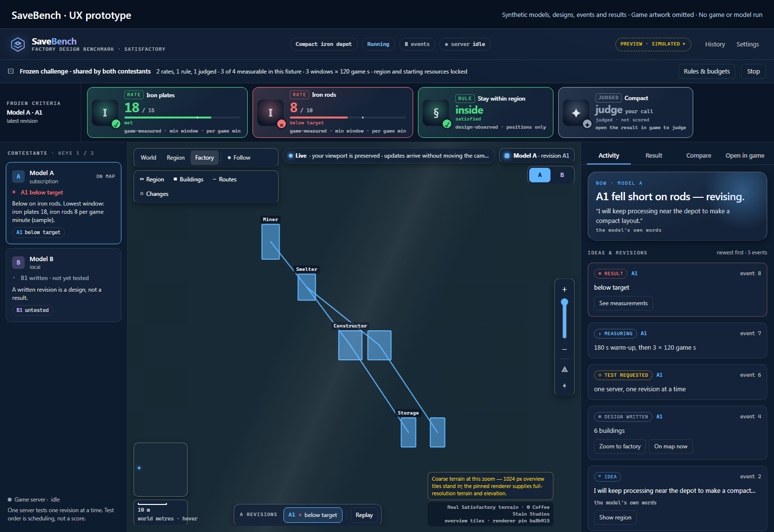Image resolution: width=774 pixels, height=532 pixels.
Task: Open History from the header
Action: point(715,44)
